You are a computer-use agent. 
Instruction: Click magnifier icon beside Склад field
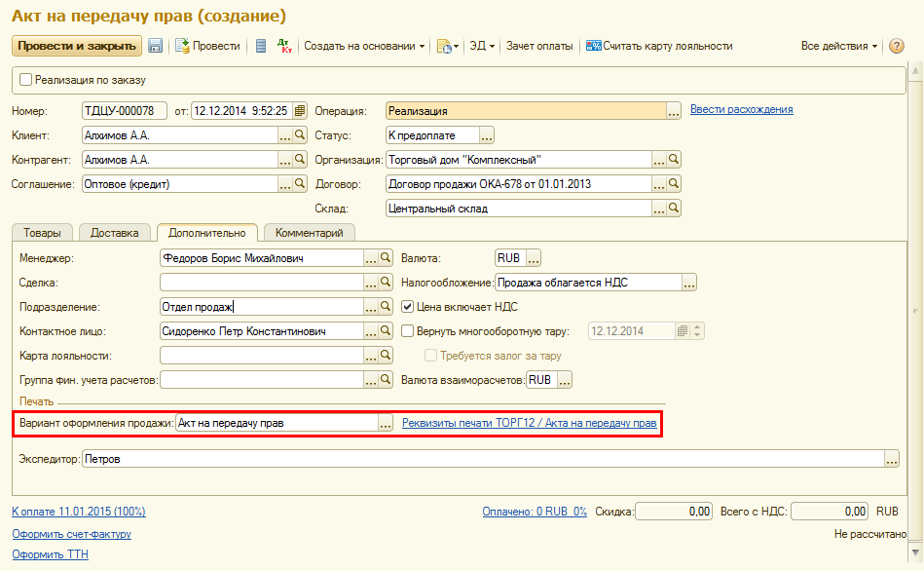tap(673, 209)
